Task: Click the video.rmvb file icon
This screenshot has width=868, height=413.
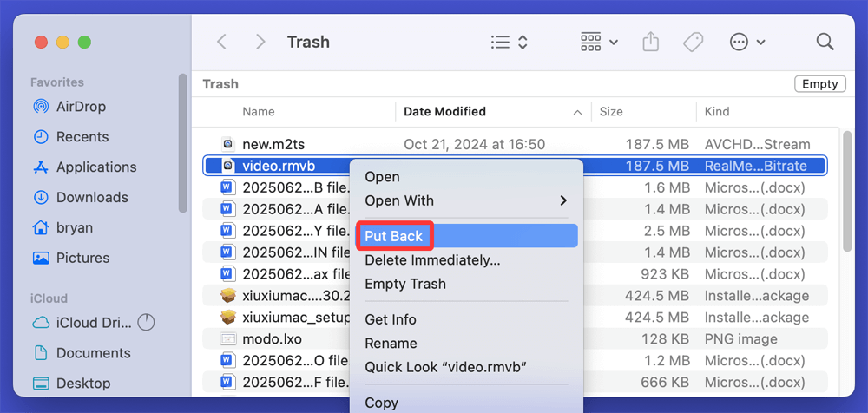Action: pyautogui.click(x=228, y=166)
